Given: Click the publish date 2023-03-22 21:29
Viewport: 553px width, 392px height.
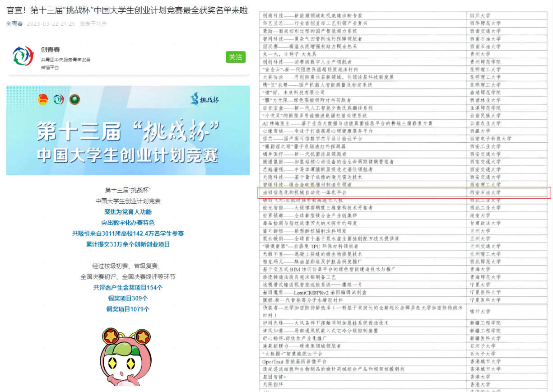Looking at the screenshot, I should tap(51, 24).
